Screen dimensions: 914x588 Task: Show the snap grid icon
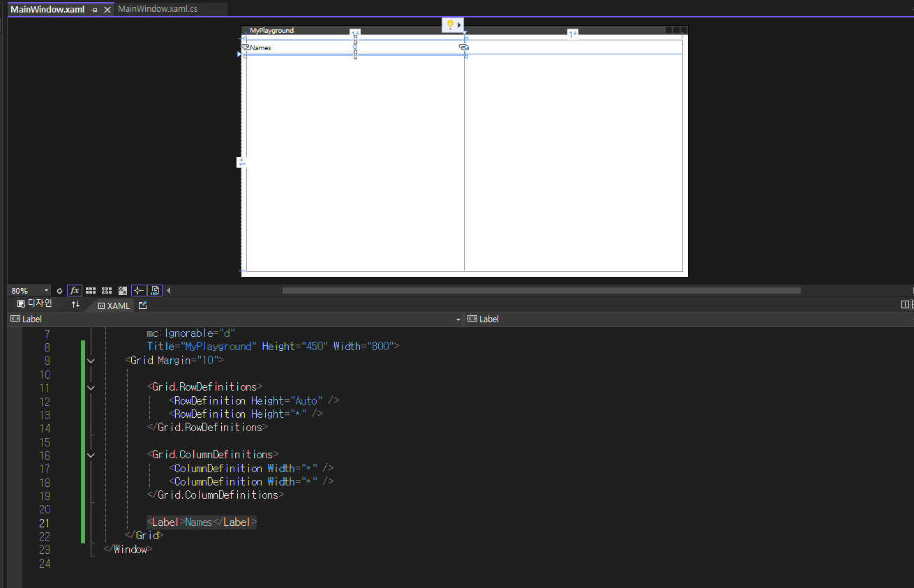pyautogui.click(x=91, y=291)
